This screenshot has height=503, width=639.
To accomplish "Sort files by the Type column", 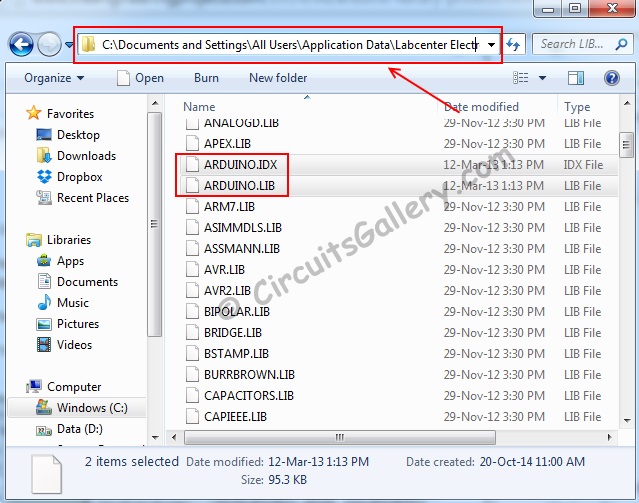I will point(577,107).
